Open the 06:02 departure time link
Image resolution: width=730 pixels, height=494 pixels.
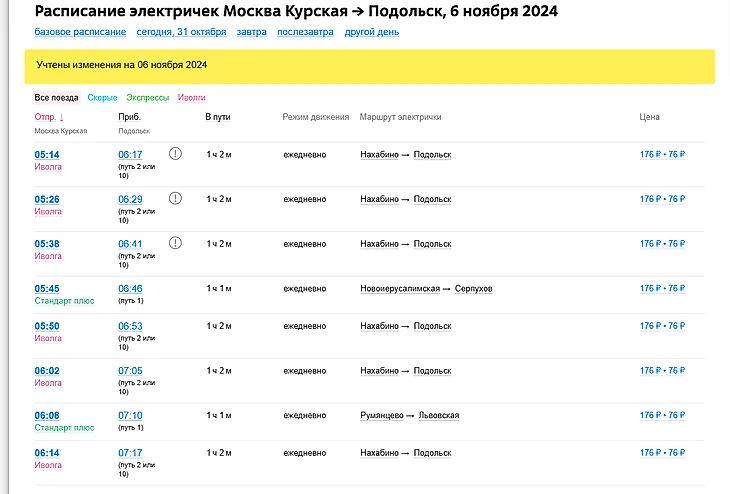(47, 371)
